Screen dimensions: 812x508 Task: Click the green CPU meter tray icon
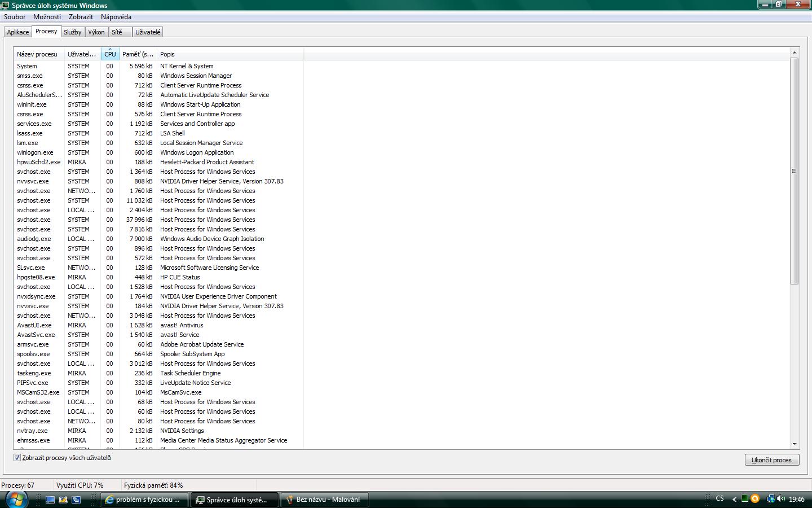pos(745,499)
